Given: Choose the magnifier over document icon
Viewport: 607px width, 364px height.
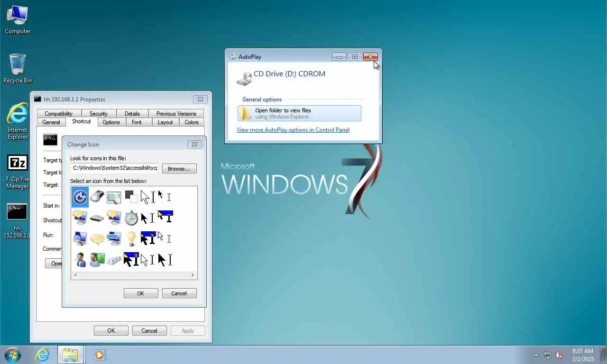Looking at the screenshot, I should (x=114, y=196).
